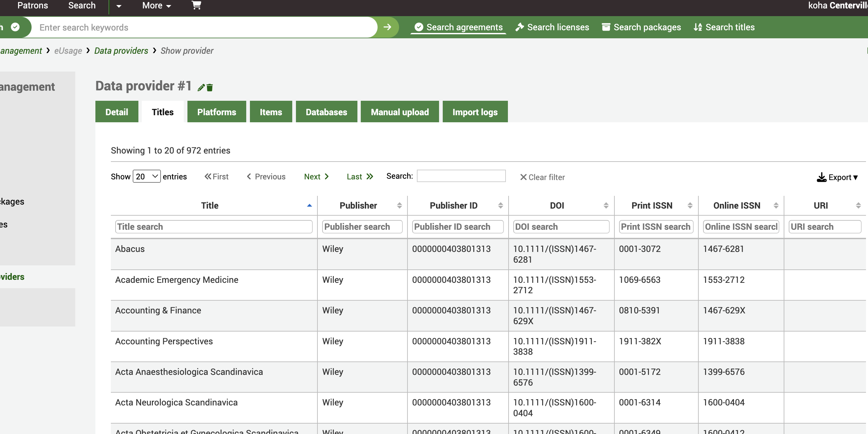Toggle the Title column sort order
The width and height of the screenshot is (868, 434).
(x=308, y=205)
